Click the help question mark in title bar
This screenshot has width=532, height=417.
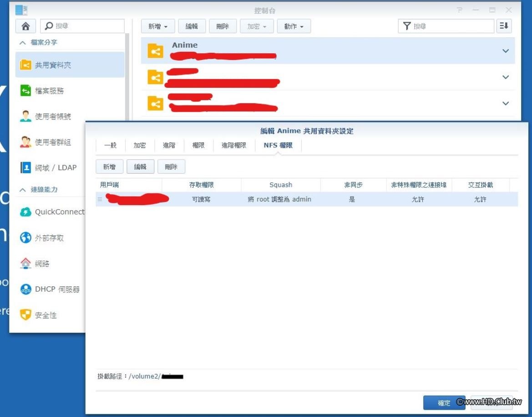[x=459, y=10]
